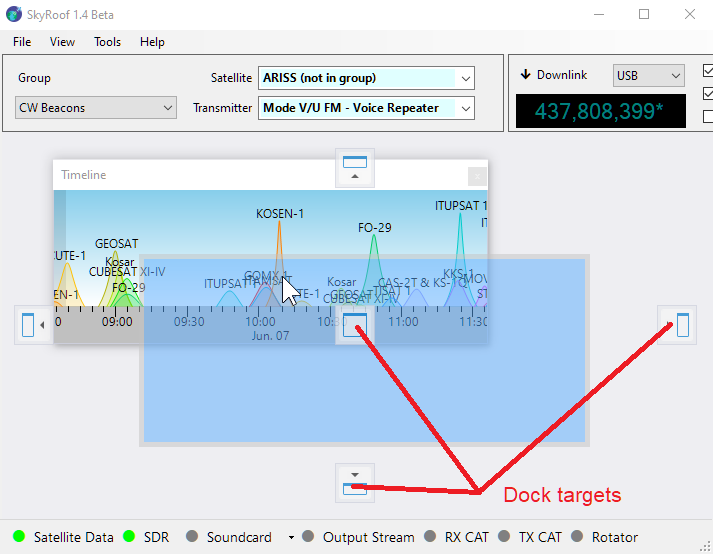This screenshot has width=713, height=554.
Task: Open the Tools menu
Action: 107,42
